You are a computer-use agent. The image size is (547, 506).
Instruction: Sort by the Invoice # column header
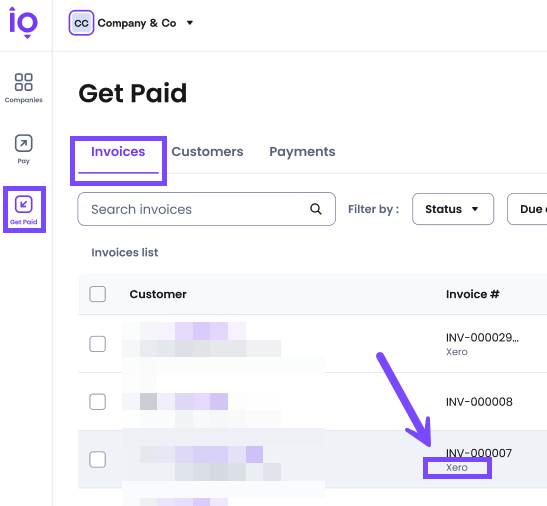(x=472, y=294)
